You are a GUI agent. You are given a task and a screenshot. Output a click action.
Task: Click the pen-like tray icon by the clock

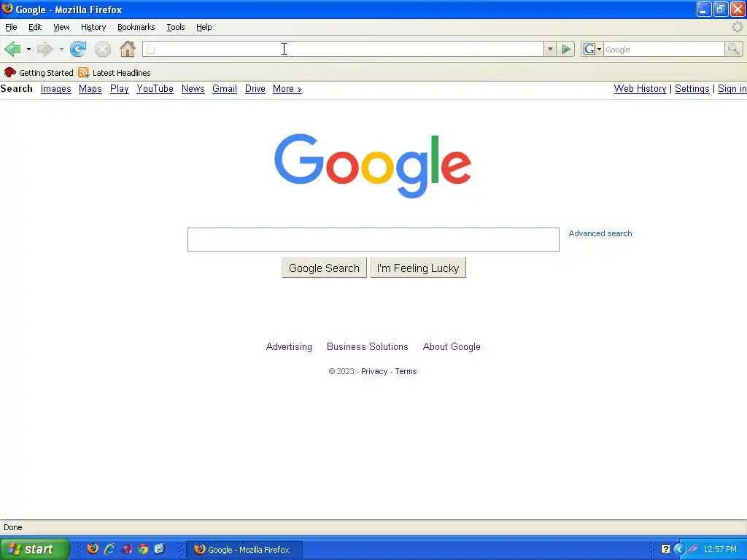click(x=693, y=550)
